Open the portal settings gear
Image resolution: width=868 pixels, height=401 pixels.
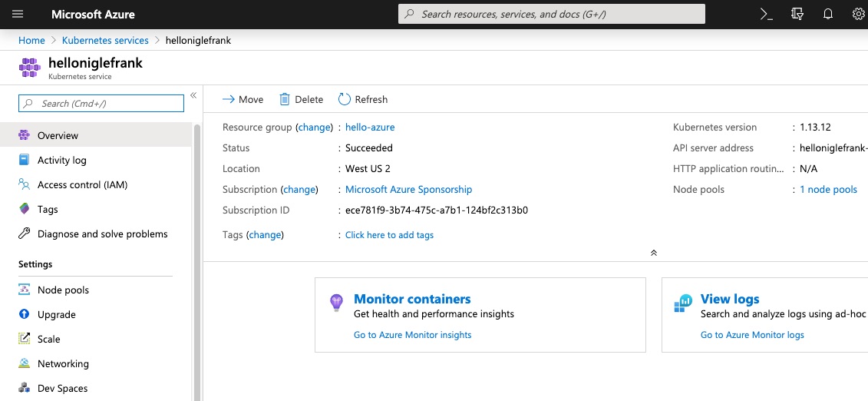coord(859,15)
